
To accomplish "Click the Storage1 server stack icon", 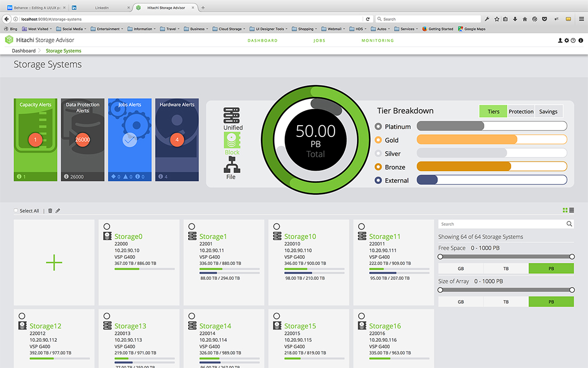I will 192,236.
